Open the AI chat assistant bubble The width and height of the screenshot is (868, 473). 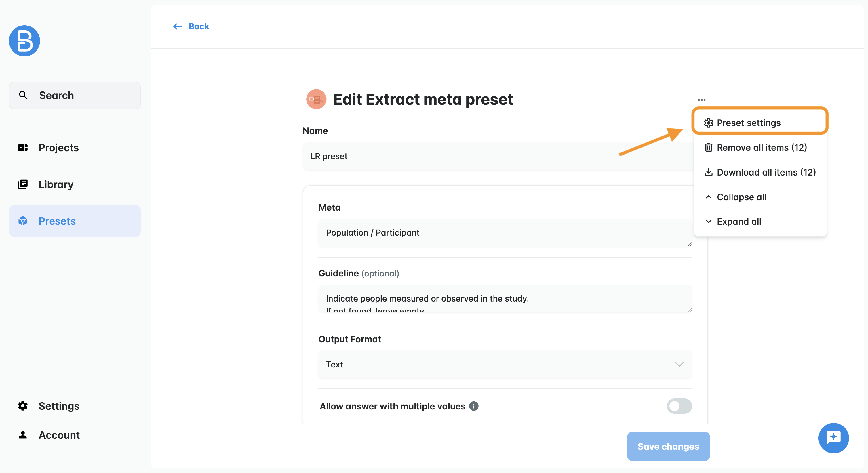(x=833, y=438)
